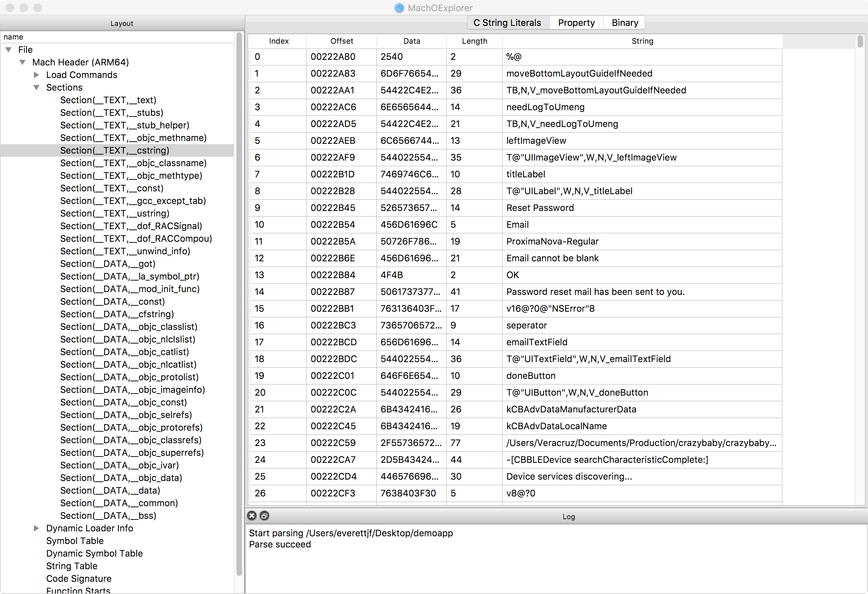Expand the Load Commands node
868x594 pixels.
(x=36, y=75)
